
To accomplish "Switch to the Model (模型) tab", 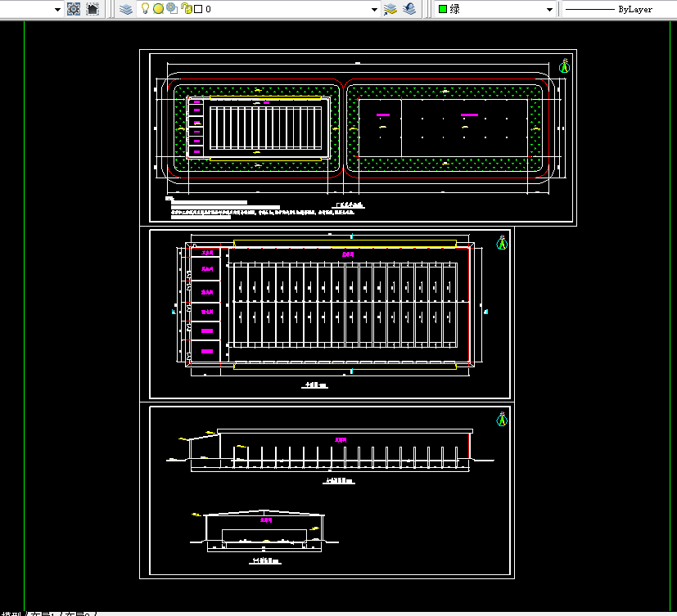I will [x=11, y=614].
